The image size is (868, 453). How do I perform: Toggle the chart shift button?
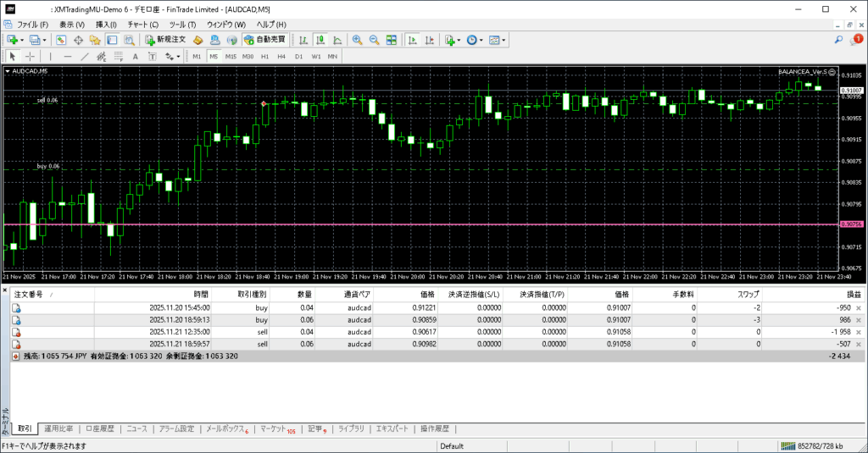[429, 40]
